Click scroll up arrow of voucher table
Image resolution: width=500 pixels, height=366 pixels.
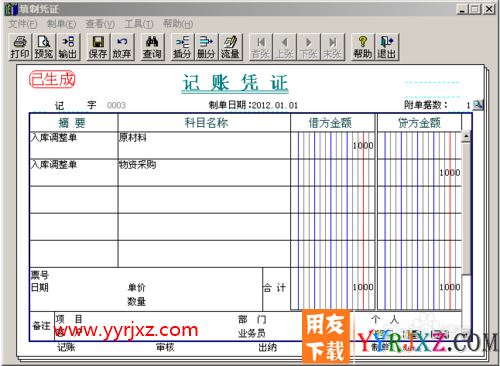point(466,136)
